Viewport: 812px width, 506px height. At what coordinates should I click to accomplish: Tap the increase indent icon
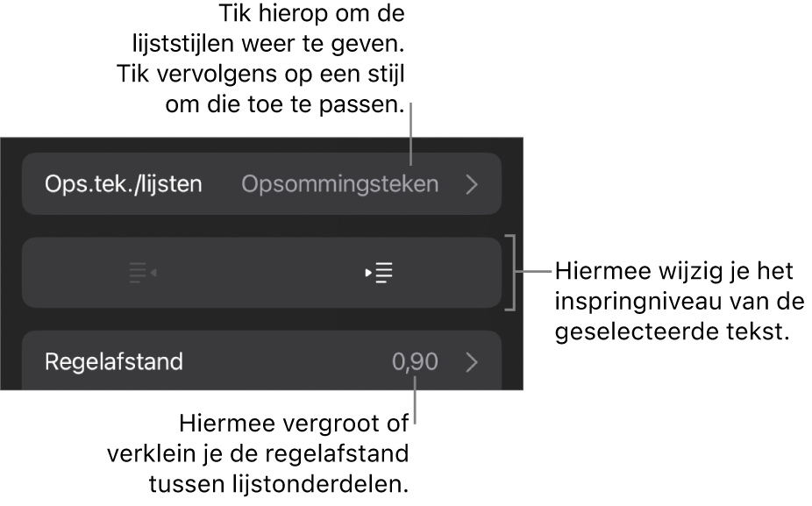(380, 273)
